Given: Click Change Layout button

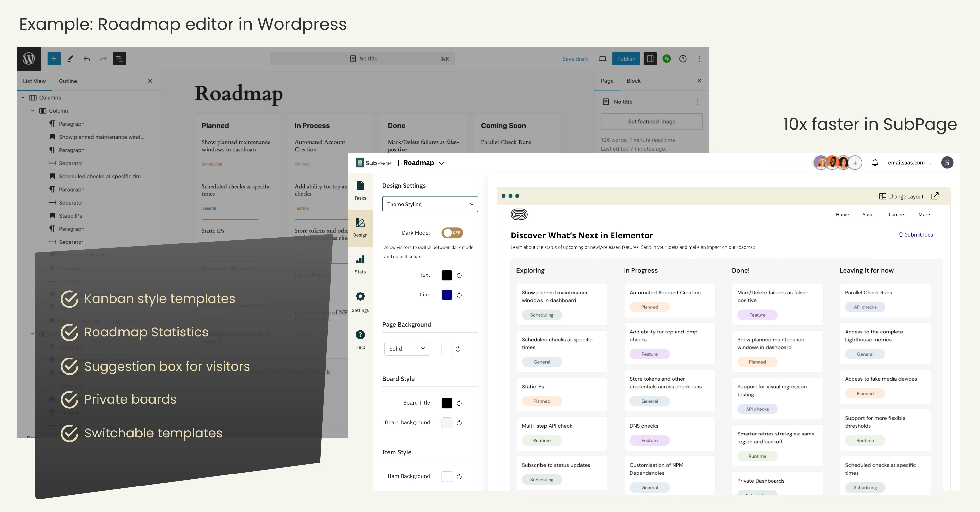Looking at the screenshot, I should tap(901, 196).
